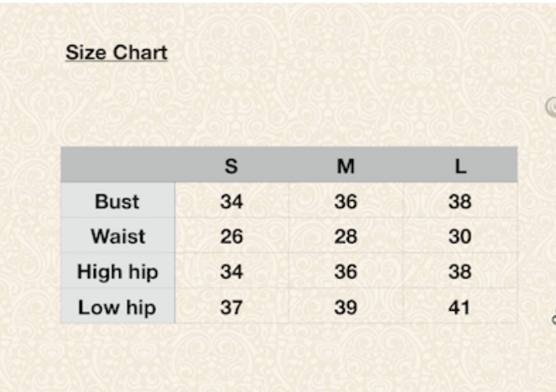
Task: Click High hip value 38 for L
Action: click(460, 271)
